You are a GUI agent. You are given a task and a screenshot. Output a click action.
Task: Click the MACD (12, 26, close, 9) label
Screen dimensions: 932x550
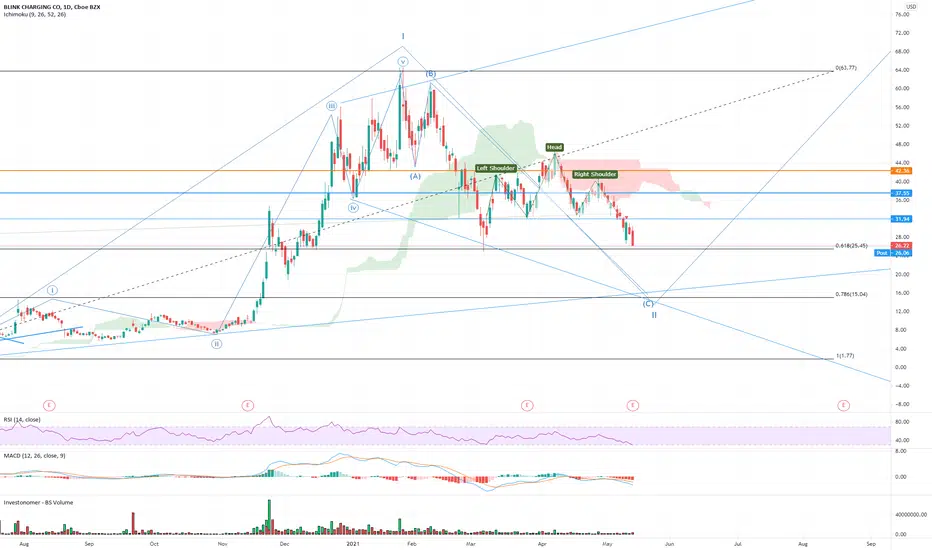click(34, 455)
